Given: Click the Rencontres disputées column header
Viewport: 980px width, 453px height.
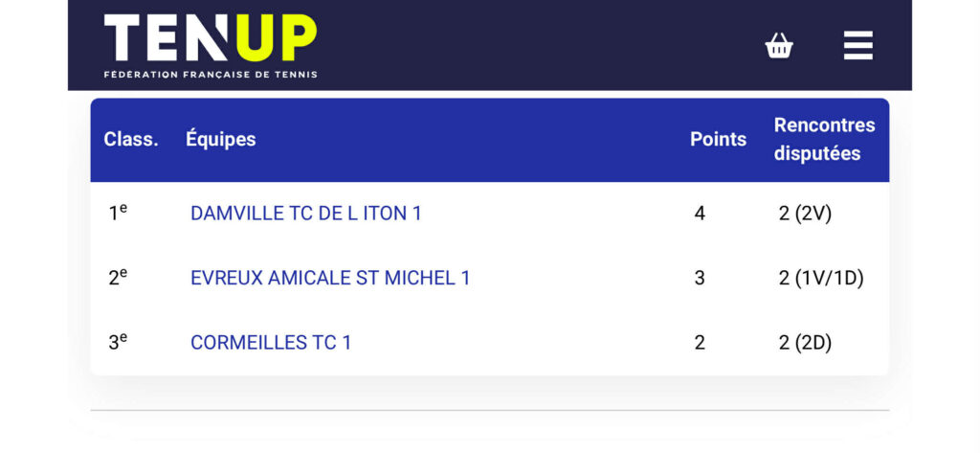Looking at the screenshot, I should click(824, 140).
